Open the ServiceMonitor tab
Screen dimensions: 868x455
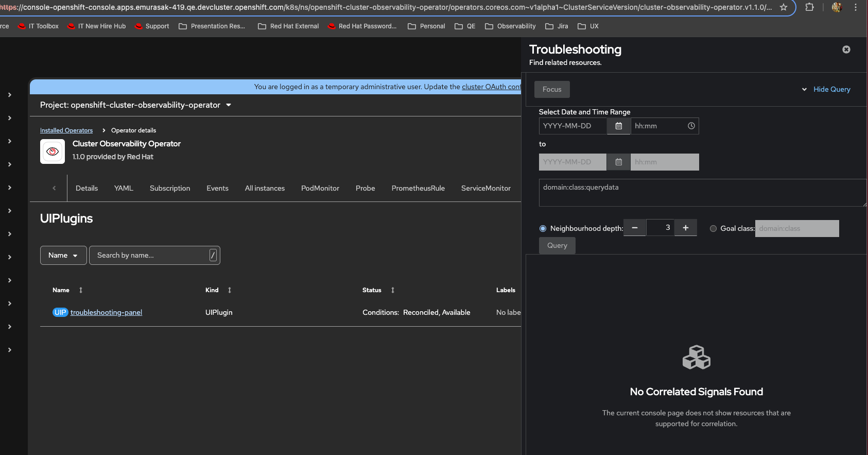[485, 189]
